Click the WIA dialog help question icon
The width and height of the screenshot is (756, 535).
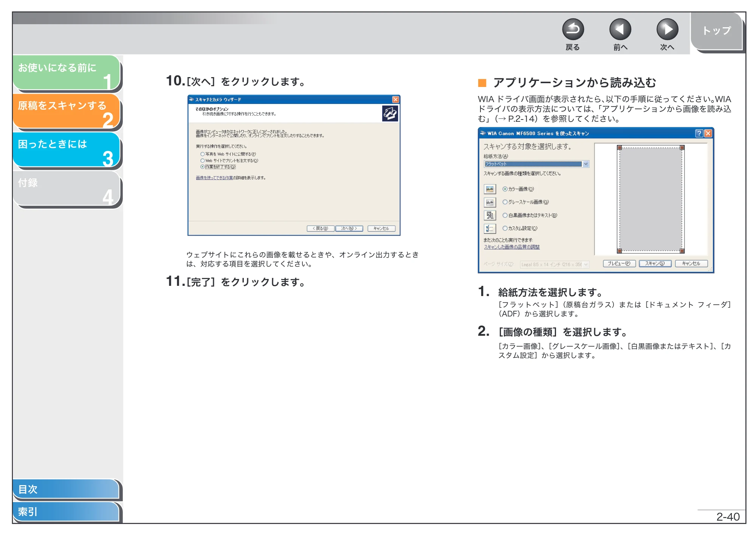[x=699, y=133]
